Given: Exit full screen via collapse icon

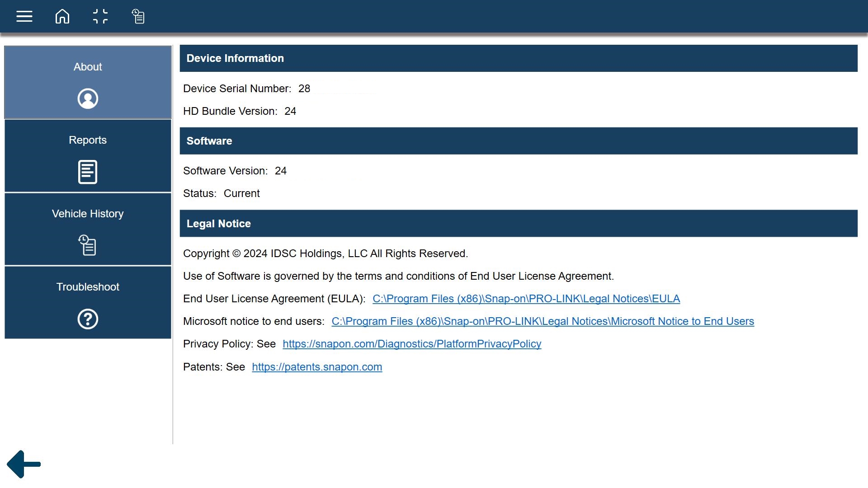Looking at the screenshot, I should click(x=100, y=17).
